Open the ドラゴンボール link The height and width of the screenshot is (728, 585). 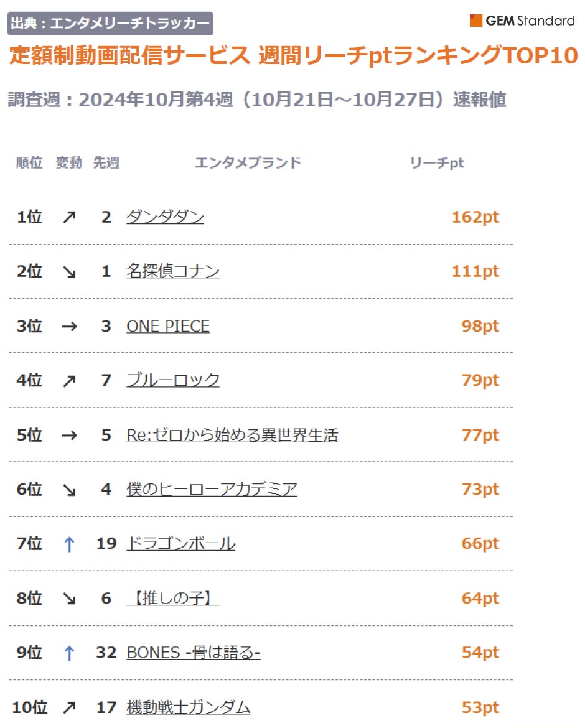pyautogui.click(x=180, y=544)
